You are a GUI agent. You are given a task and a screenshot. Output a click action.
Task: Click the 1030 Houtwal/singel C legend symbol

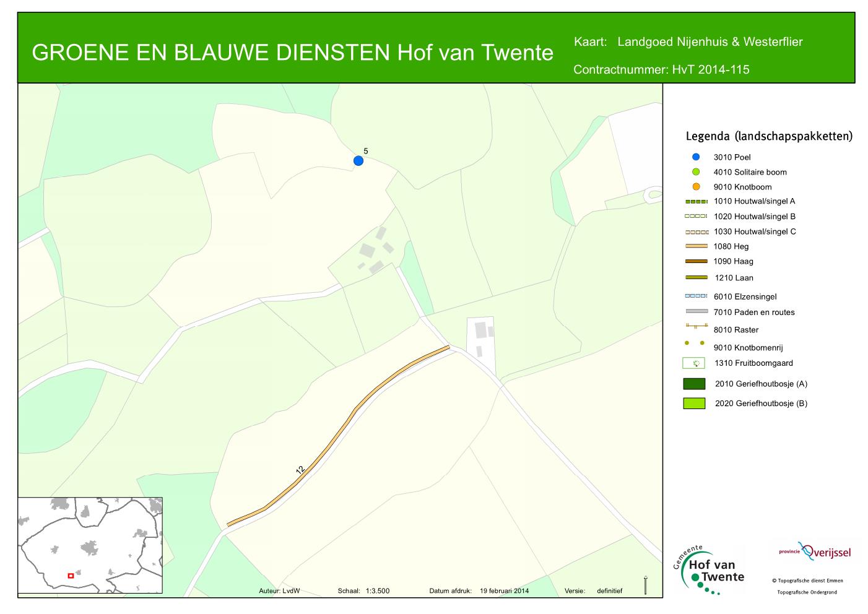tap(696, 232)
